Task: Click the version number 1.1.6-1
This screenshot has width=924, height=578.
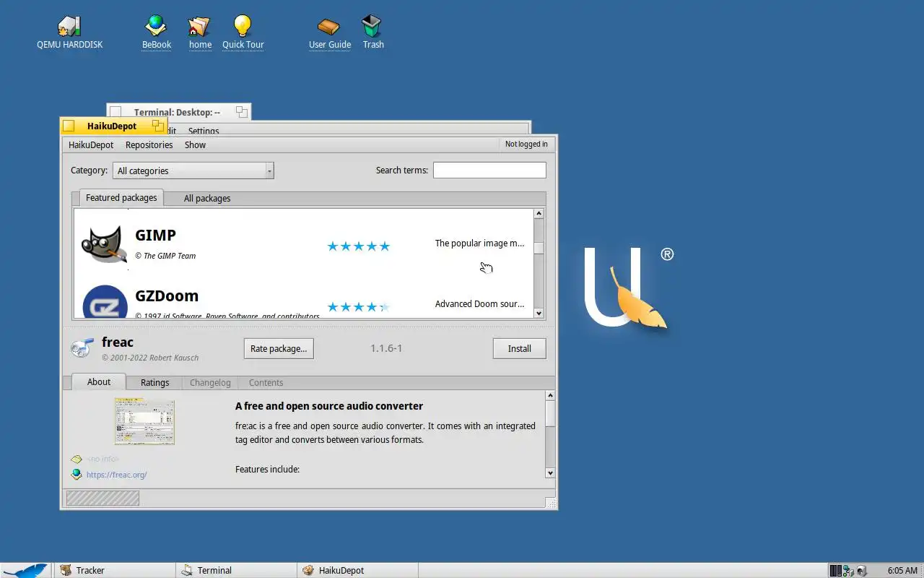Action: [x=386, y=348]
